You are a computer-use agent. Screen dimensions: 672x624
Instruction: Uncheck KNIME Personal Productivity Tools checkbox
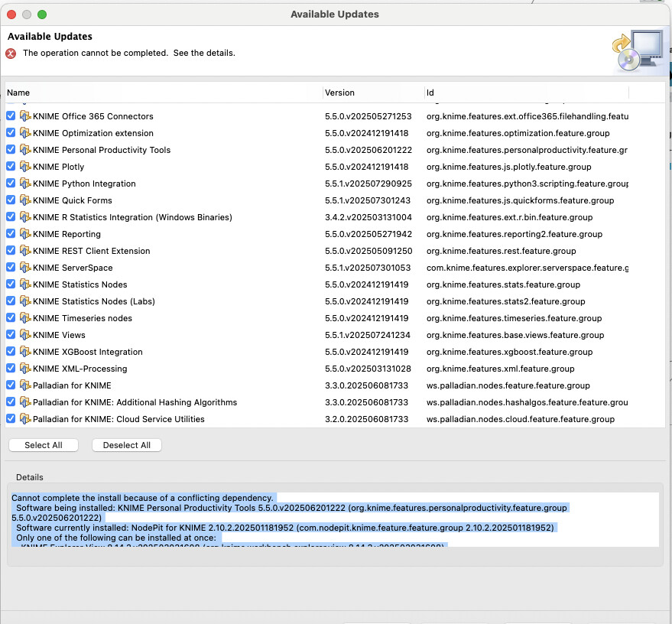11,149
